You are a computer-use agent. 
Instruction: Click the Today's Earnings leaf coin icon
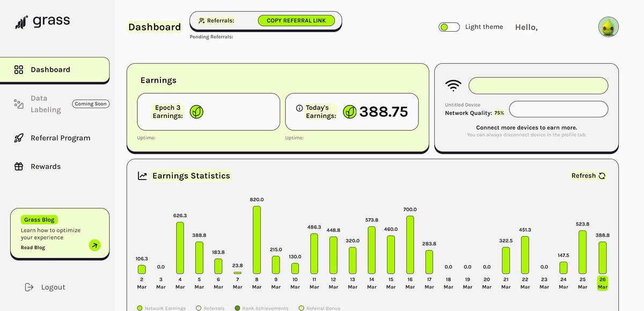(x=349, y=112)
